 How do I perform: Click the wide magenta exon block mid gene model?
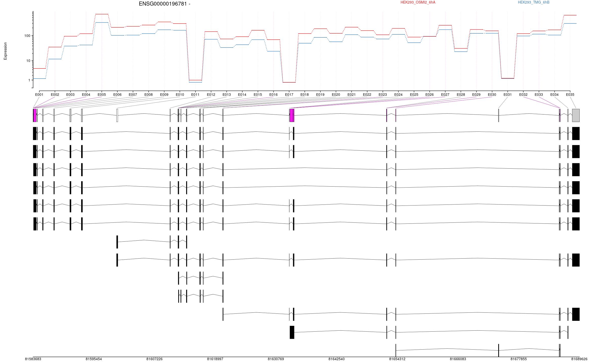click(x=292, y=116)
